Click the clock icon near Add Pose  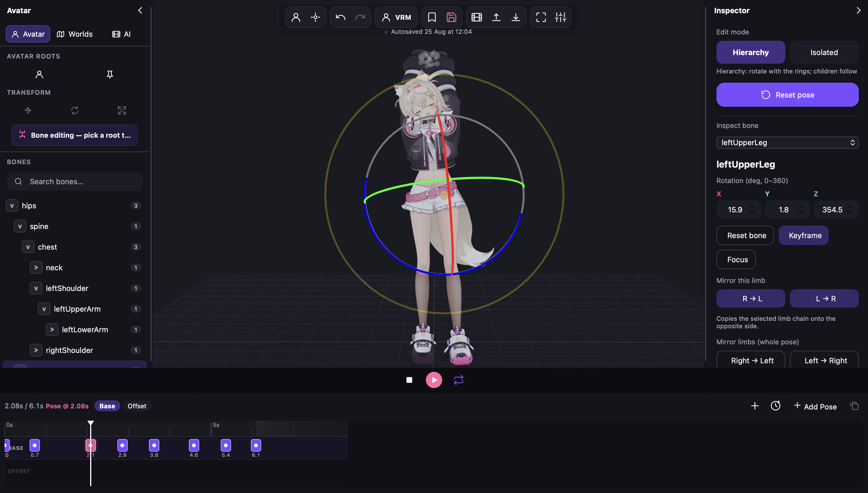(775, 406)
